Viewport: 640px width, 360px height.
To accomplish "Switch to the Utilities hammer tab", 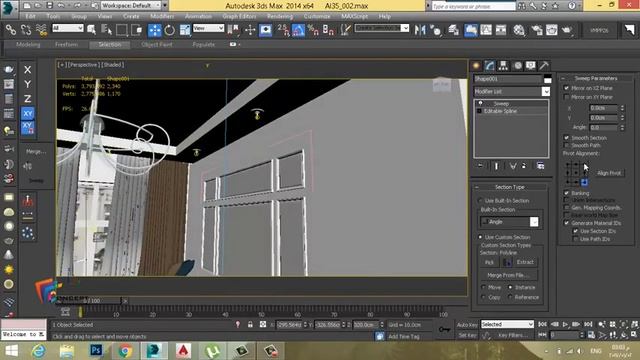I will pos(544,66).
